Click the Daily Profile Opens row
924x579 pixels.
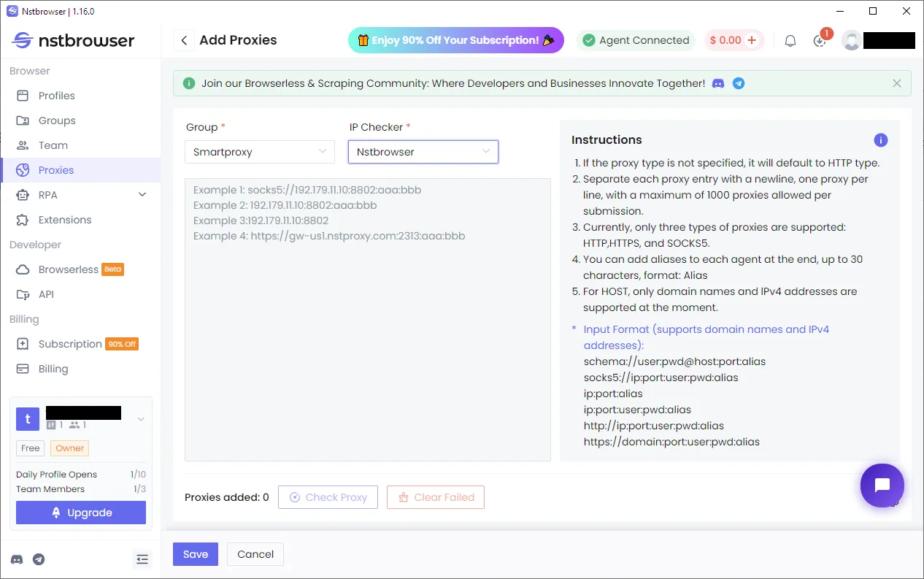(x=81, y=475)
